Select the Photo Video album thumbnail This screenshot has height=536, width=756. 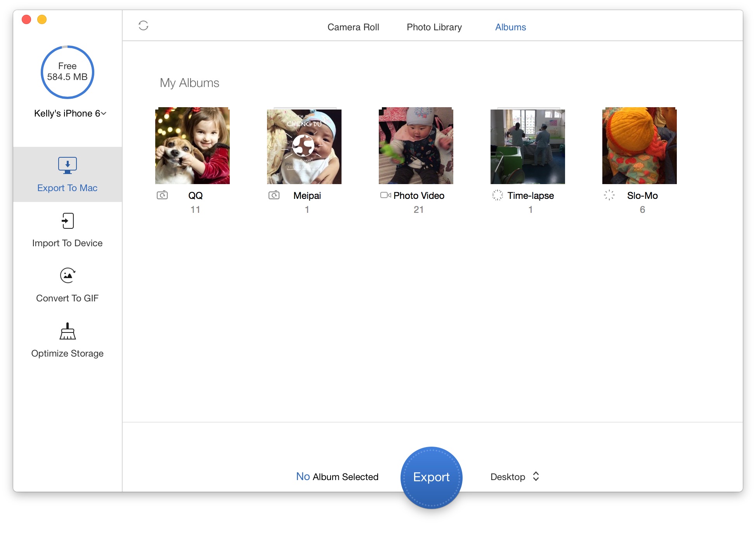(x=416, y=146)
